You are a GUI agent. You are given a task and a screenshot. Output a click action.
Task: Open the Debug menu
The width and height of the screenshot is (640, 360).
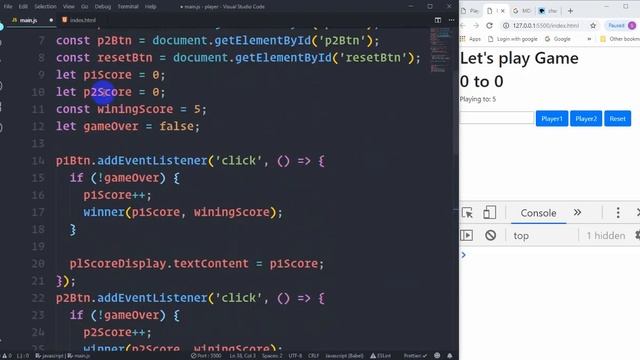point(102,7)
